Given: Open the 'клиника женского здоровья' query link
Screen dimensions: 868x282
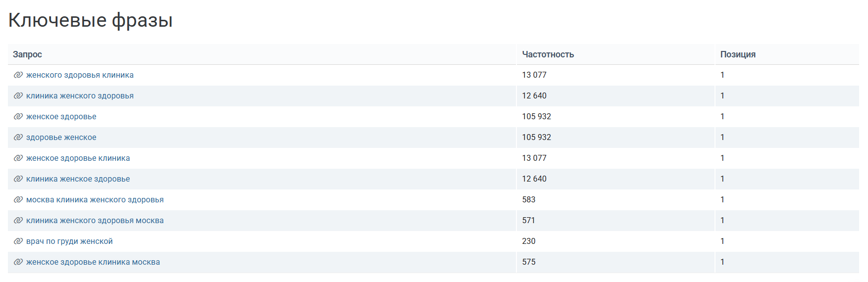Looking at the screenshot, I should 80,96.
